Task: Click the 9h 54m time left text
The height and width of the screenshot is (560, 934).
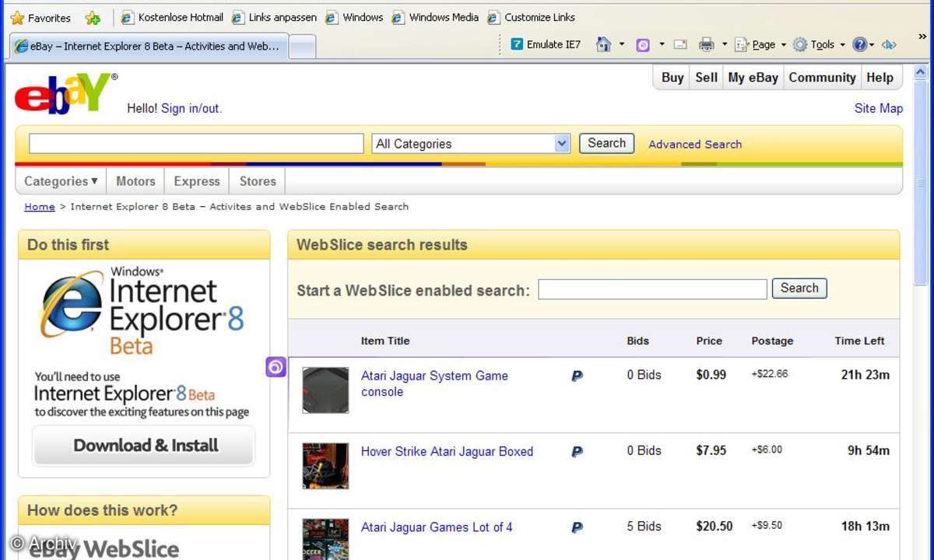Action: pos(869,450)
